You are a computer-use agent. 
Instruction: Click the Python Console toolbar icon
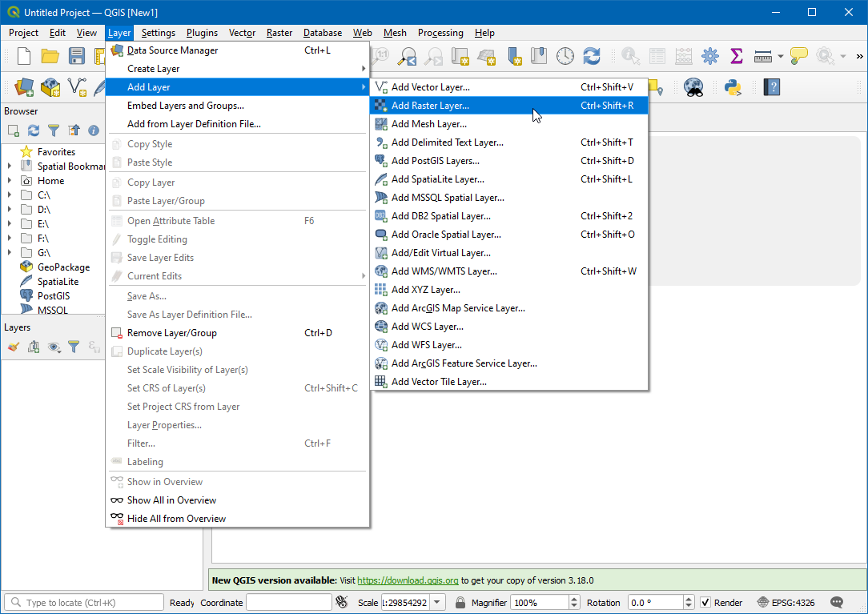[732, 87]
